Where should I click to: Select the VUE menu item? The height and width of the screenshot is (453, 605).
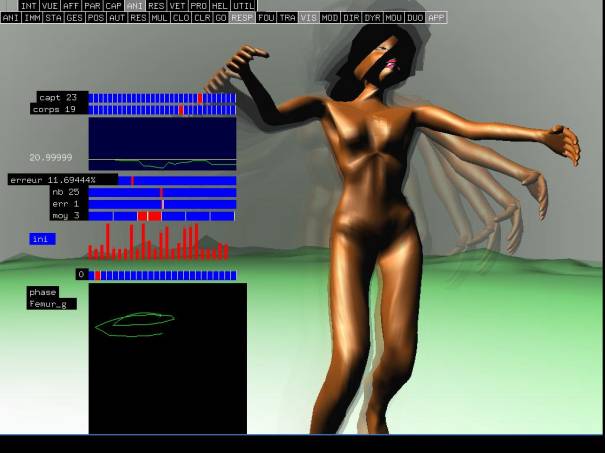click(50, 6)
